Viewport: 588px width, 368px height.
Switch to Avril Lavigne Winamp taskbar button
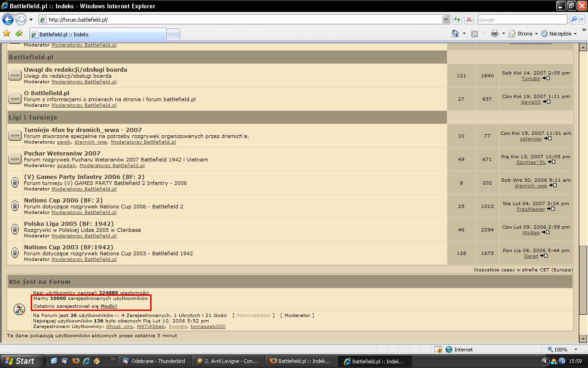228,361
